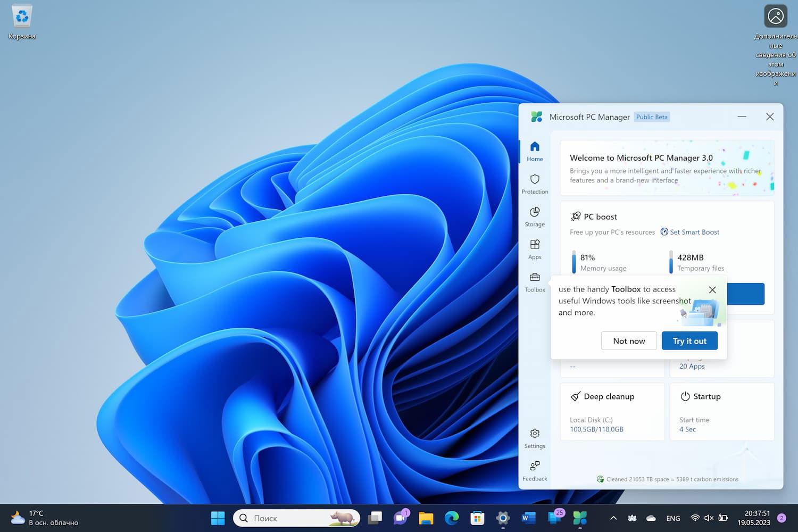The image size is (798, 532).
Task: Open the Recycle Bin desktop icon
Action: (x=22, y=22)
